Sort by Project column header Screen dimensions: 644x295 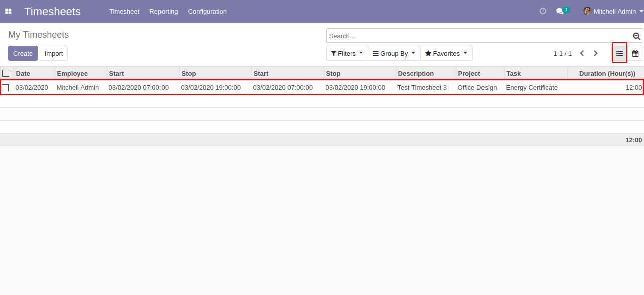click(x=480, y=73)
